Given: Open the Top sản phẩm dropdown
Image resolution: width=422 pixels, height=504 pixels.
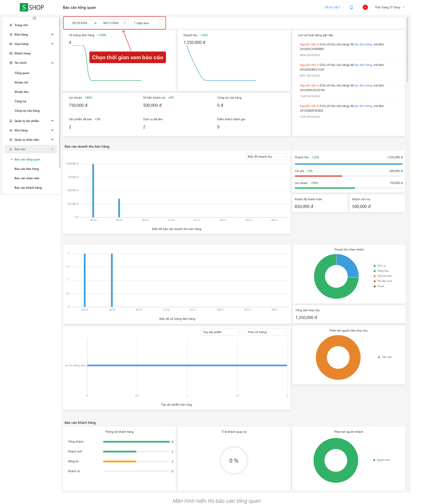Looking at the screenshot, I should pyautogui.click(x=222, y=332).
